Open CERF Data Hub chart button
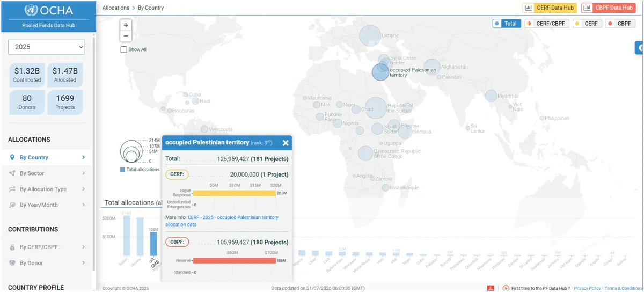644x292 pixels. click(x=550, y=8)
